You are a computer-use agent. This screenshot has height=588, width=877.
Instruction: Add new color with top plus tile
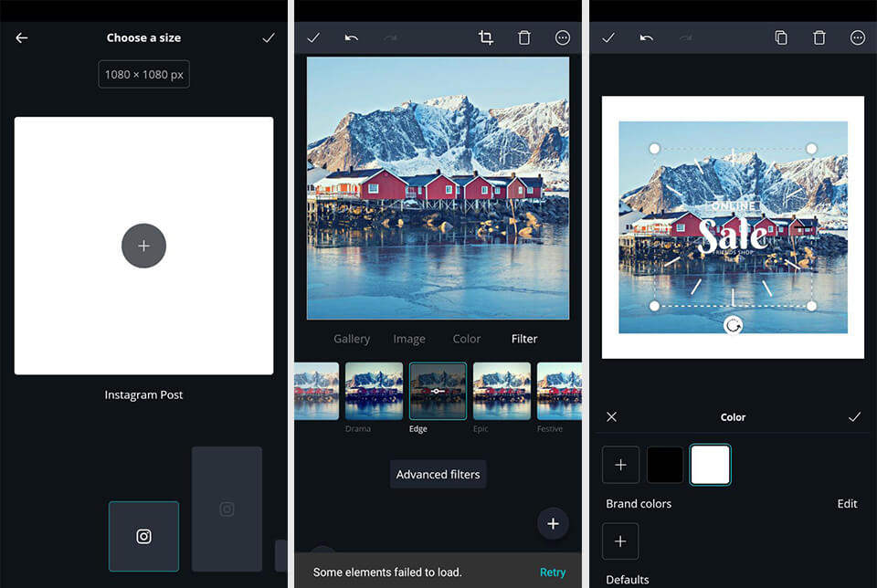click(621, 465)
